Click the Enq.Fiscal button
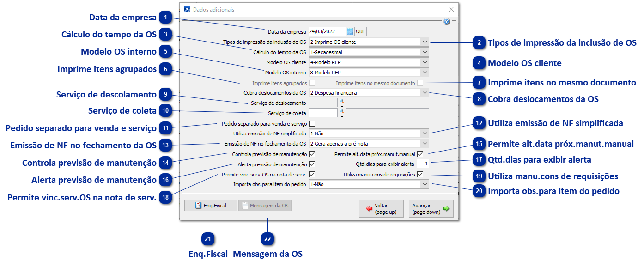Viewport: 644px width, 267px height. (211, 206)
